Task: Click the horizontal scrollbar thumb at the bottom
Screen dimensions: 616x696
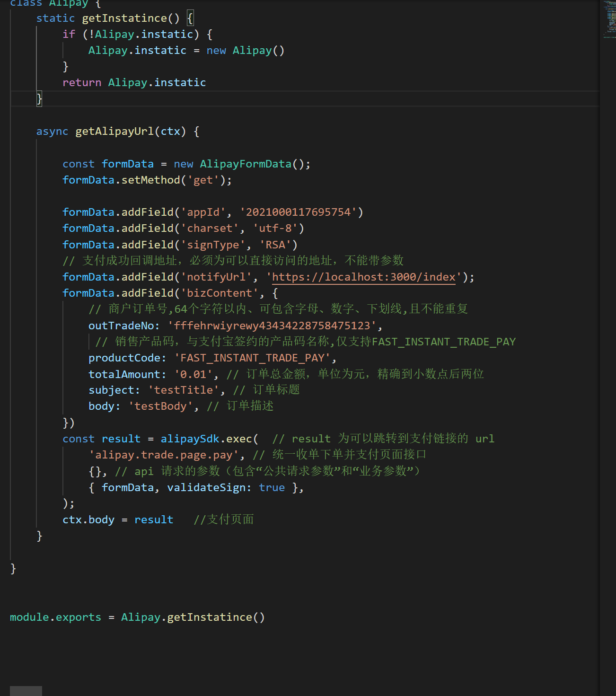Action: (x=26, y=691)
